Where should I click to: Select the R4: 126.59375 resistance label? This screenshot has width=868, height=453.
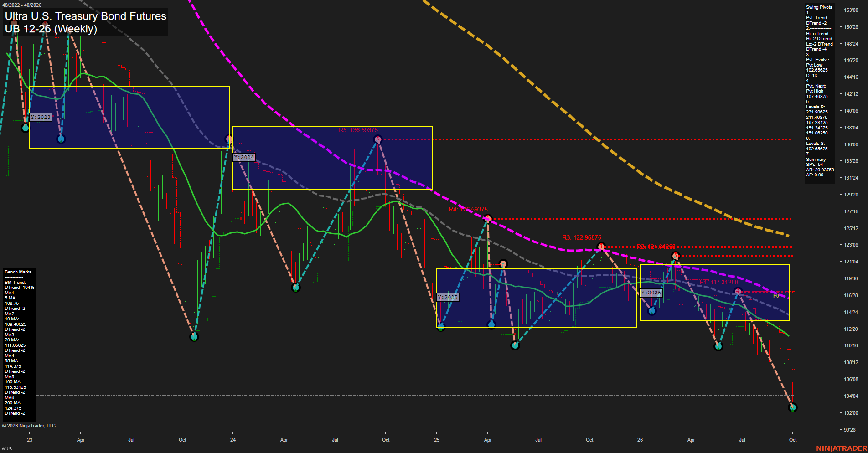[x=468, y=209]
